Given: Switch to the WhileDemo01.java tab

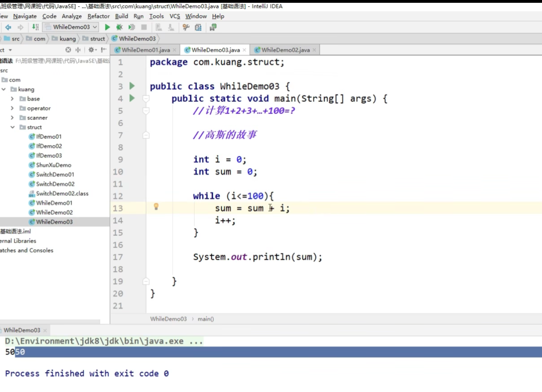Looking at the screenshot, I should (145, 50).
